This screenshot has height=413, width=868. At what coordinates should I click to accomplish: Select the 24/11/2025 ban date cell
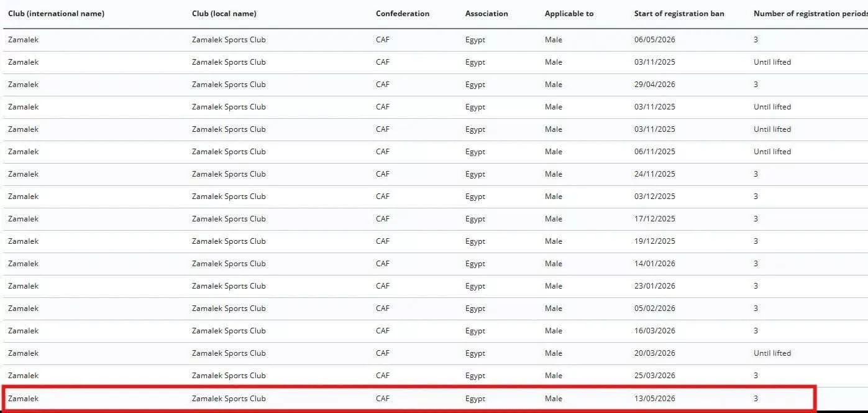655,174
